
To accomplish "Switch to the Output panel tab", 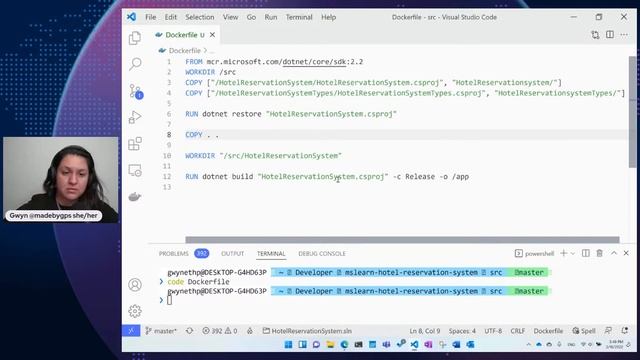I will tap(232, 253).
